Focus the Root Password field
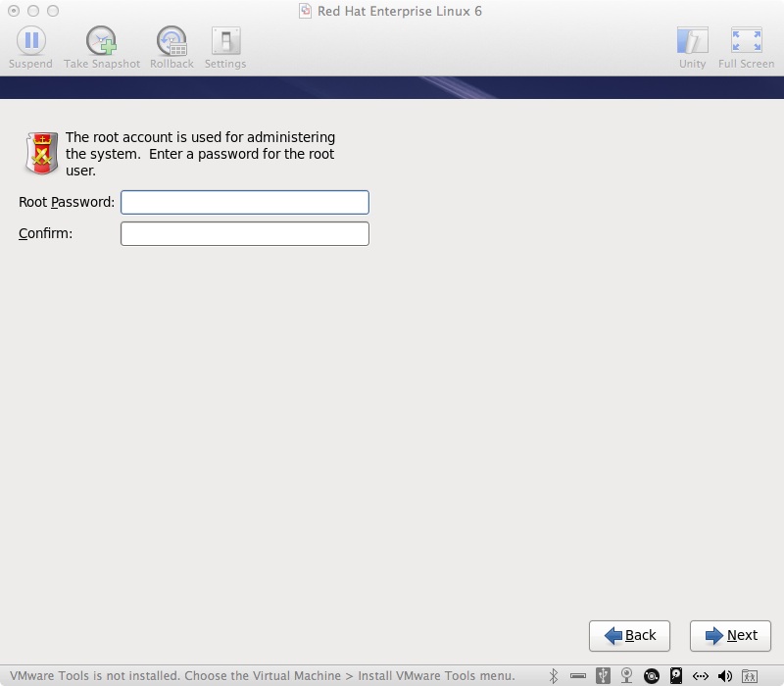 (245, 202)
